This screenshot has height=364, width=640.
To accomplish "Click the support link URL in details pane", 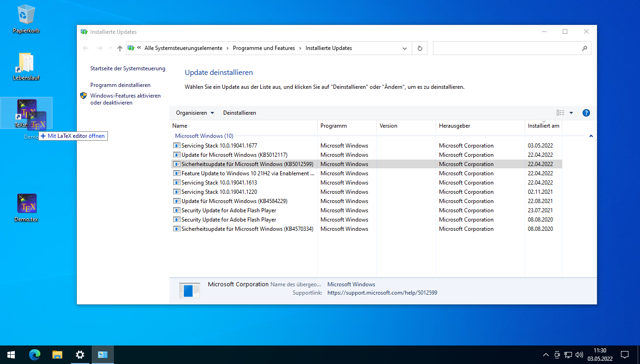I will pyautogui.click(x=382, y=293).
